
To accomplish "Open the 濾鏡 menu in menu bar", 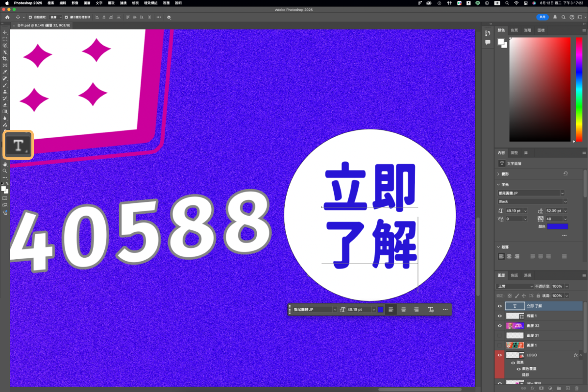I will [123, 3].
